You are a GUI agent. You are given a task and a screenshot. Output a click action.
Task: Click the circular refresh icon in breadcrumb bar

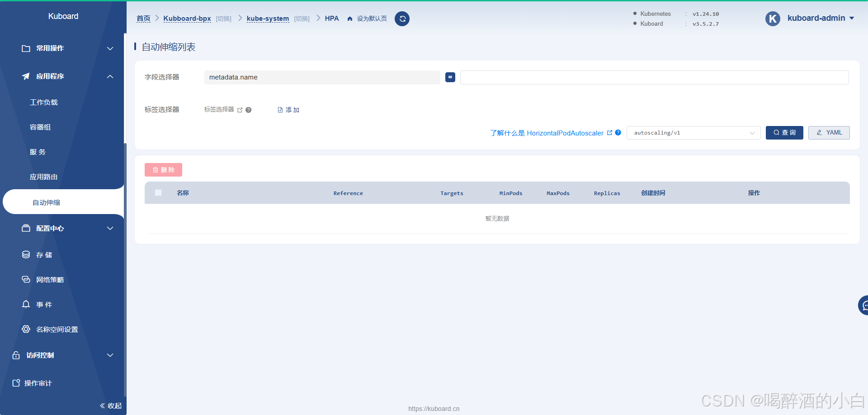(402, 19)
